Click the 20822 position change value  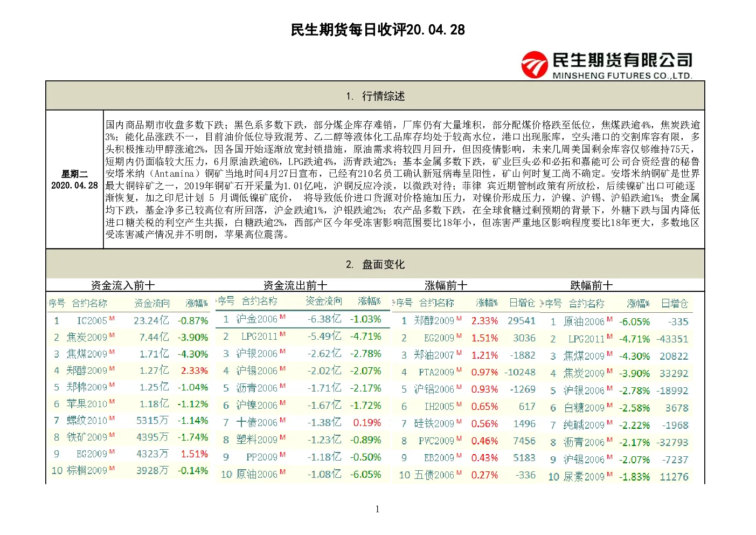[x=674, y=356]
